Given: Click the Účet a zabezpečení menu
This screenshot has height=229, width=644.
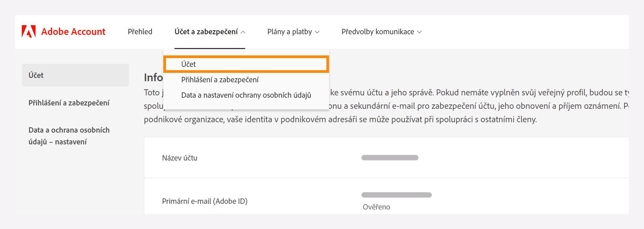Looking at the screenshot, I should [x=206, y=32].
